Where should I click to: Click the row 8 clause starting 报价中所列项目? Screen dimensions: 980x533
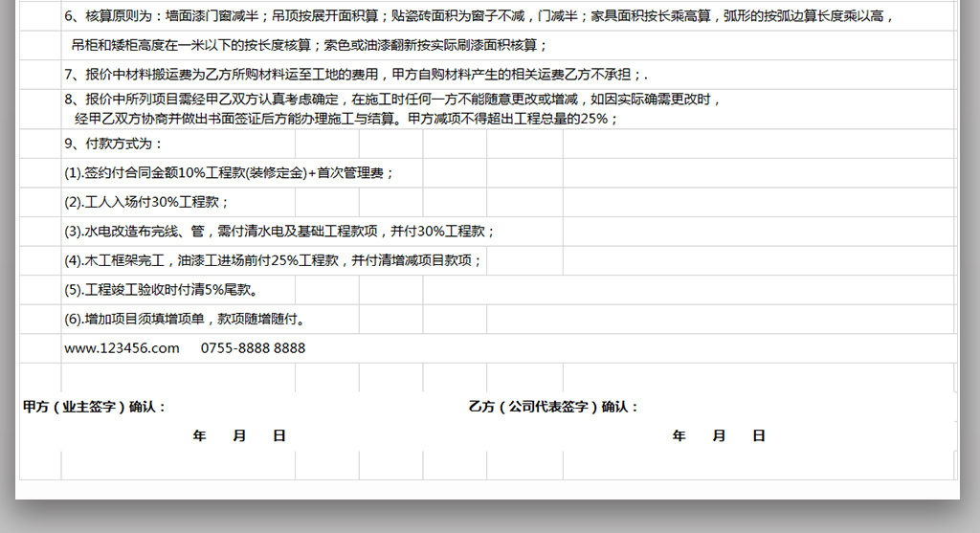[x=392, y=99]
